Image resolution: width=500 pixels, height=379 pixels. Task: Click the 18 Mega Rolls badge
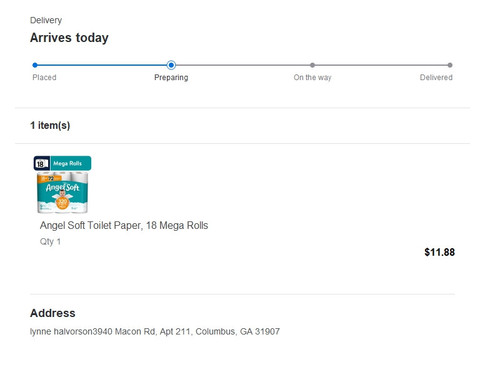(62, 163)
